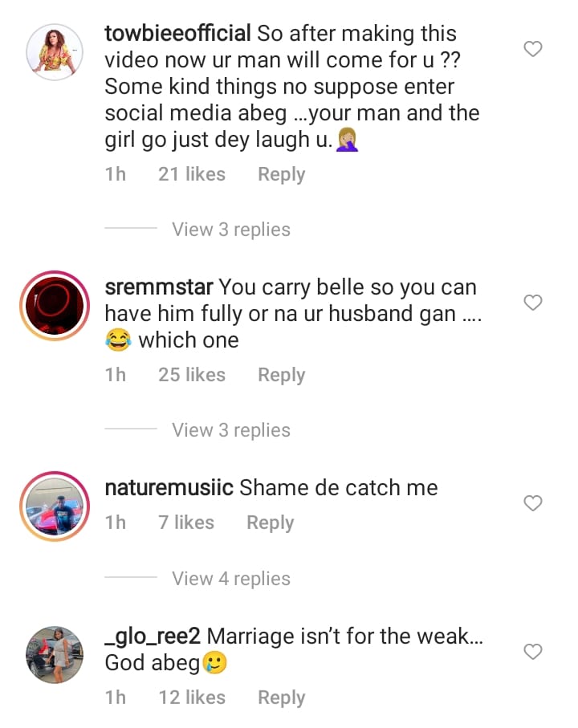Reply to naturemusiic's comment
The image size is (578, 728).
click(x=270, y=523)
